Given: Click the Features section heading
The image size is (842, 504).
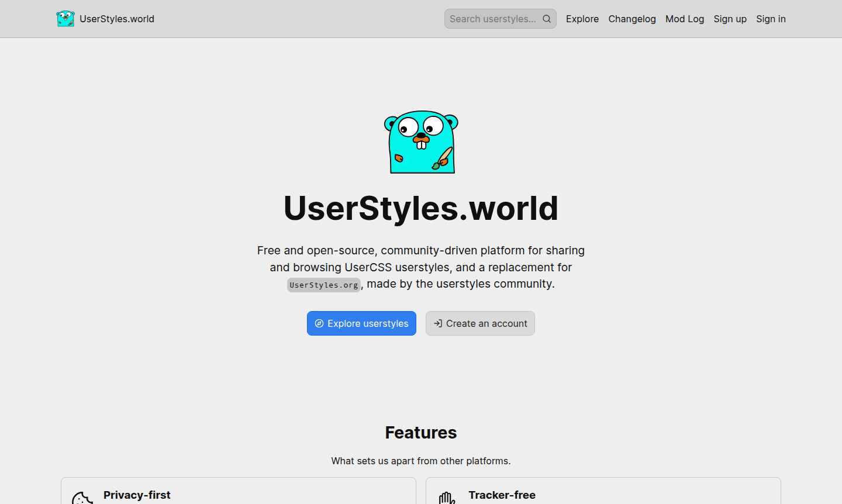Looking at the screenshot, I should coord(421,433).
